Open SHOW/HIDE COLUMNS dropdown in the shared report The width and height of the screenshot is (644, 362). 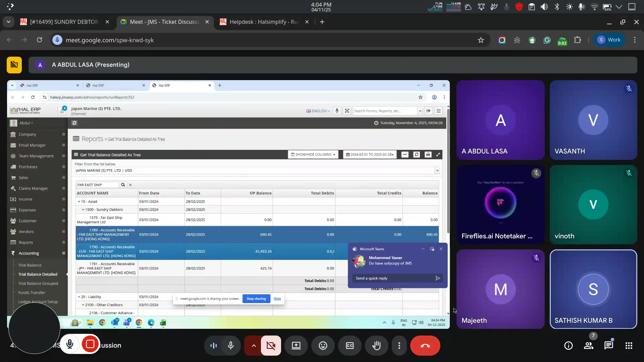(x=313, y=155)
